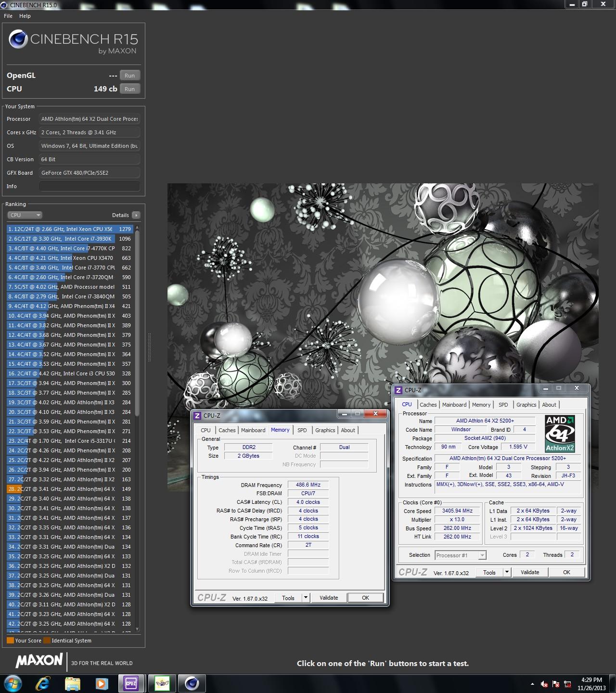Image resolution: width=616 pixels, height=693 pixels.
Task: Click the Your Score orange legend swatch
Action: point(10,641)
